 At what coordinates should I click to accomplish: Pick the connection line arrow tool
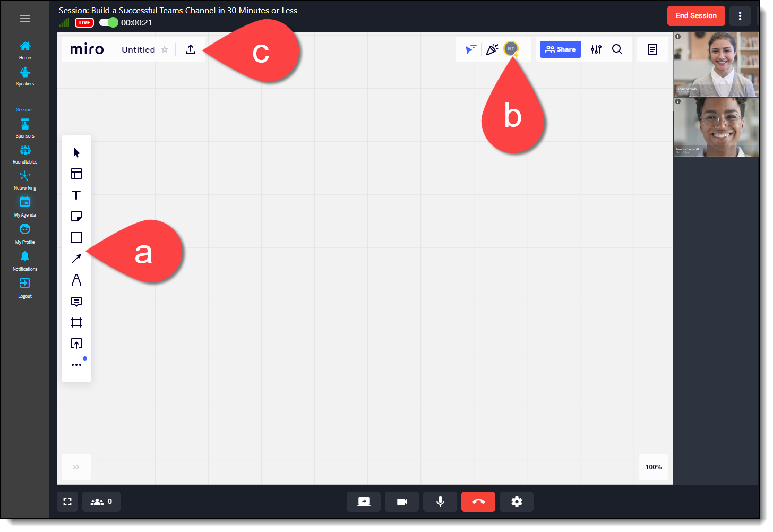[x=76, y=259]
